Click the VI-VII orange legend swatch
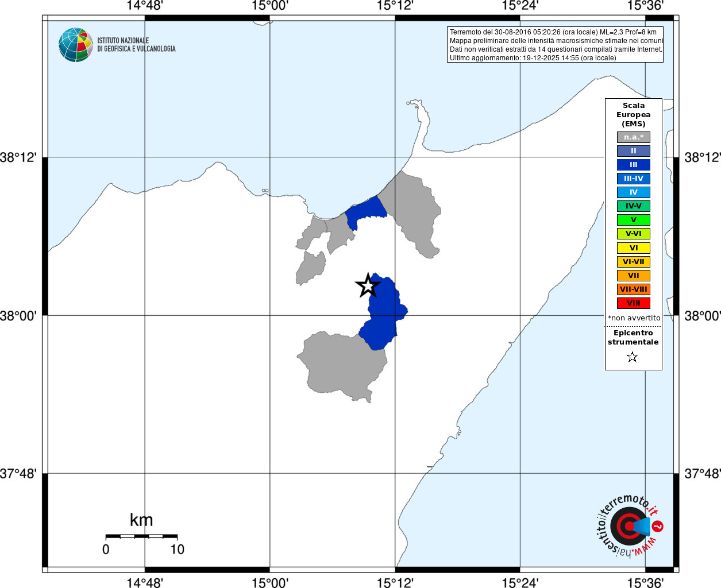The image size is (721, 588). 634,262
